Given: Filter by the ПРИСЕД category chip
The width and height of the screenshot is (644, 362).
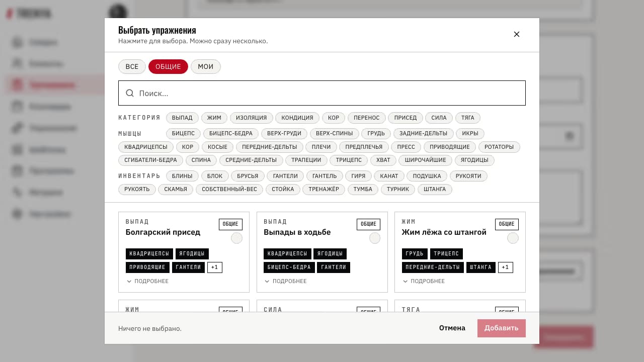Looking at the screenshot, I should point(406,118).
